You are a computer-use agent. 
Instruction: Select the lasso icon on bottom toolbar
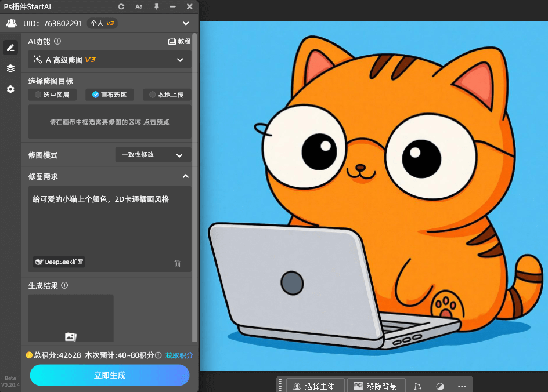click(417, 386)
